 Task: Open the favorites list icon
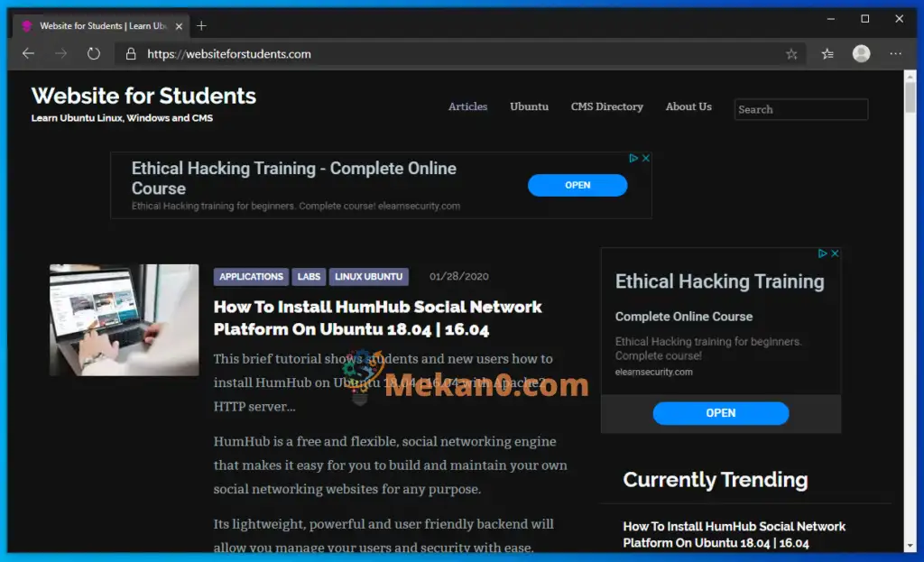(x=827, y=54)
